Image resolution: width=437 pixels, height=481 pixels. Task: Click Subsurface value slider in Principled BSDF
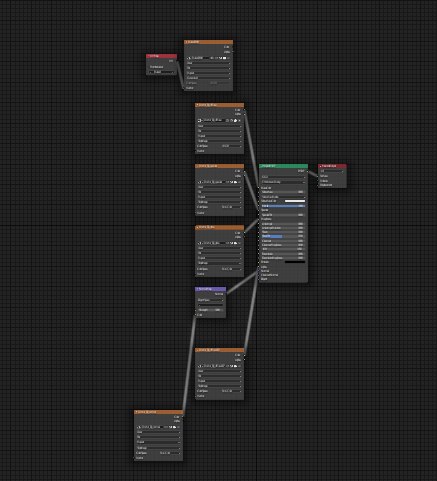click(x=283, y=192)
